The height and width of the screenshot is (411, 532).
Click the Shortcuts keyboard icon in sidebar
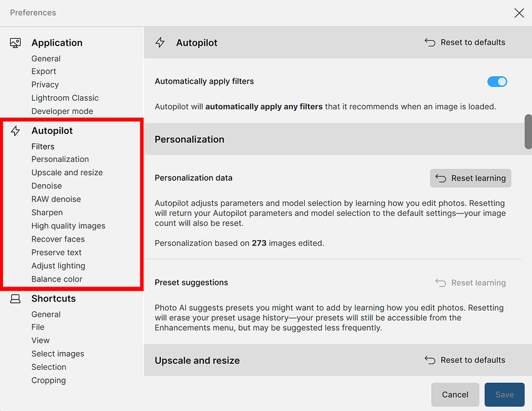tap(16, 299)
